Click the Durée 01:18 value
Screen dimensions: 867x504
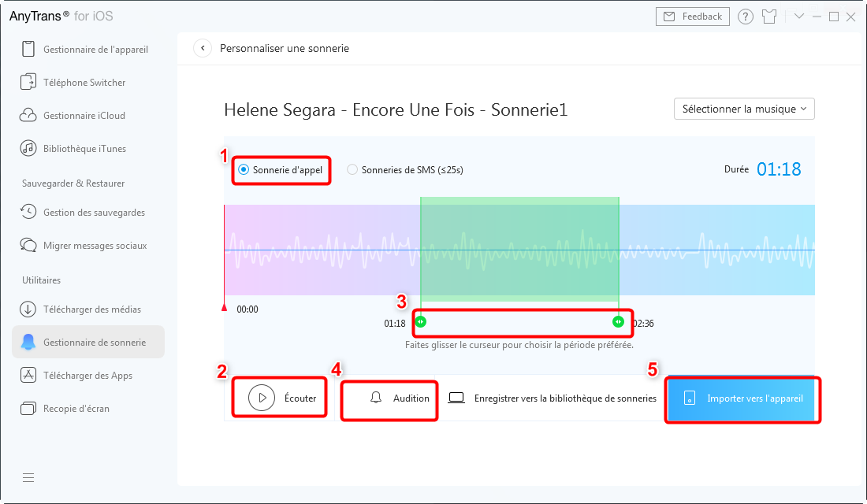coord(779,169)
